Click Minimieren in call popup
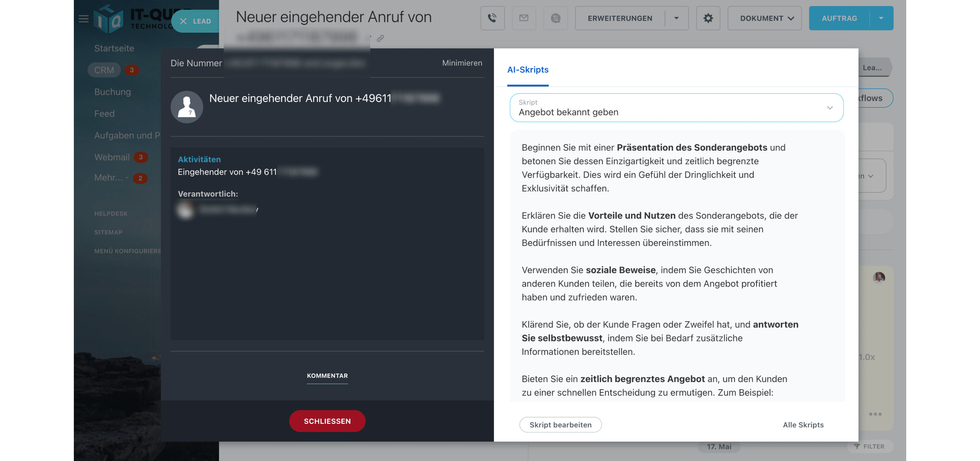 tap(462, 63)
